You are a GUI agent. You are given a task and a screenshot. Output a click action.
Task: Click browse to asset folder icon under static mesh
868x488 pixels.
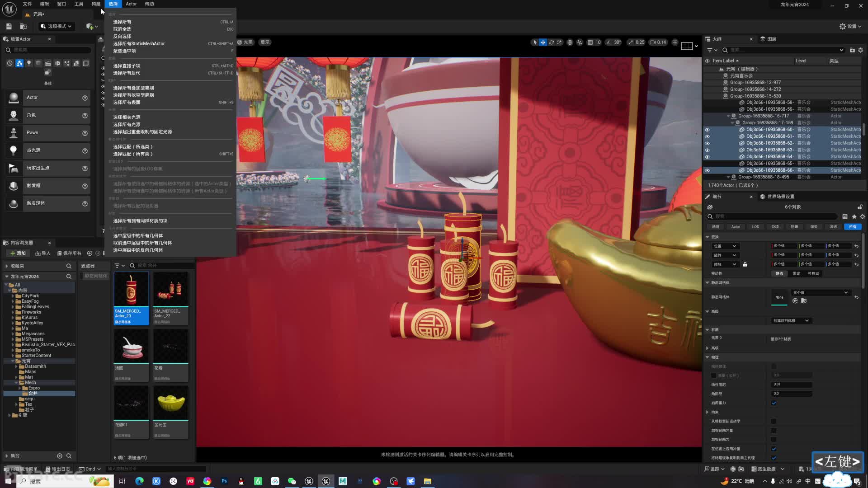(x=804, y=301)
